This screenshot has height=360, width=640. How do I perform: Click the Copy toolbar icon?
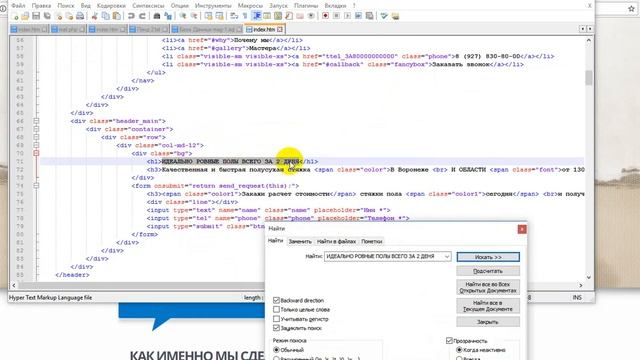(x=105, y=16)
